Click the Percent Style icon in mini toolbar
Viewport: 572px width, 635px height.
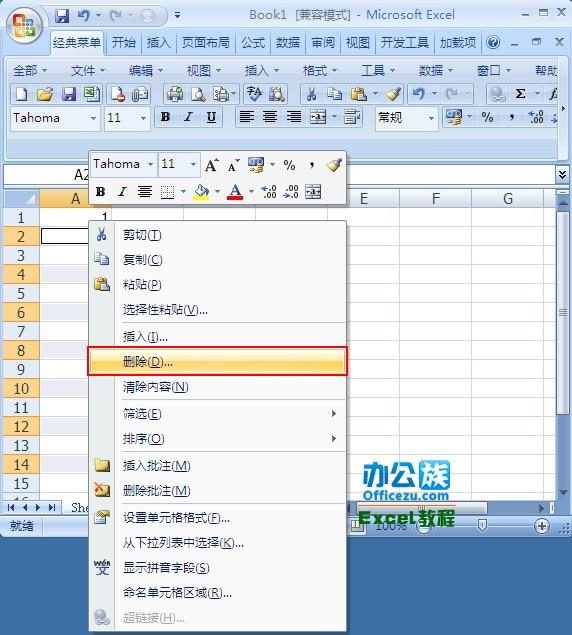(x=289, y=165)
